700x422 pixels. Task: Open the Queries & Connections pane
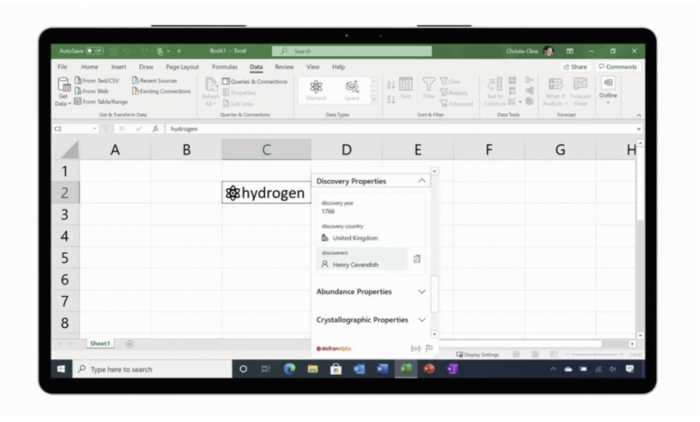pyautogui.click(x=255, y=82)
